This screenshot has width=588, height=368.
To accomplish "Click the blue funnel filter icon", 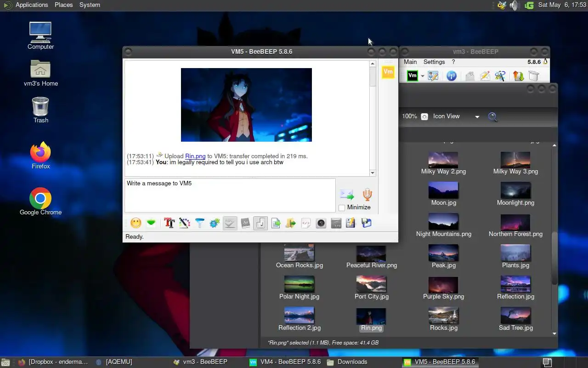I will pyautogui.click(x=200, y=223).
